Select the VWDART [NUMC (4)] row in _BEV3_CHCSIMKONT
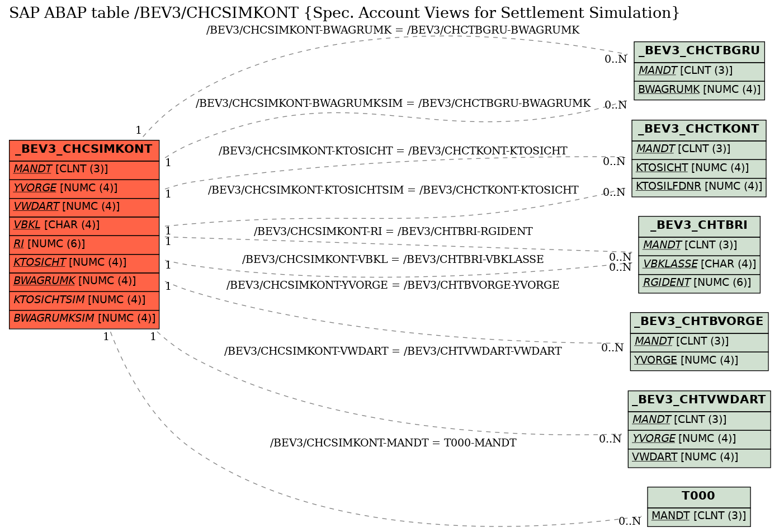 pos(84,206)
